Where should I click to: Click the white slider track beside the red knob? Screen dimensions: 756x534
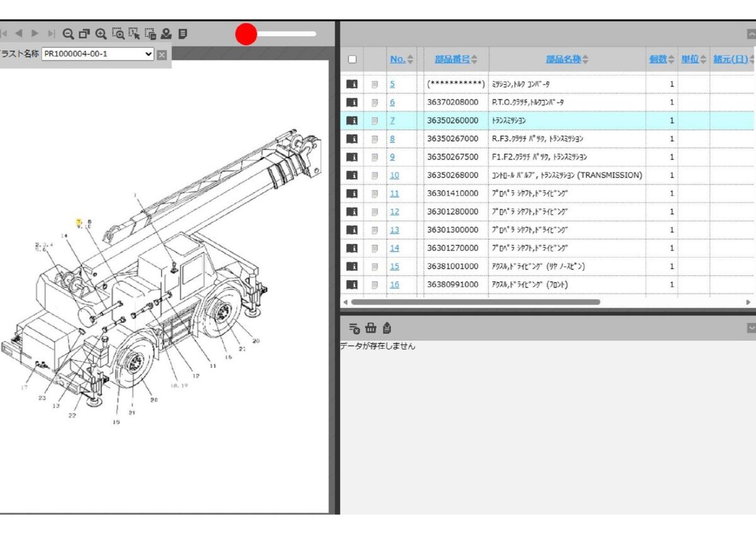tap(287, 34)
